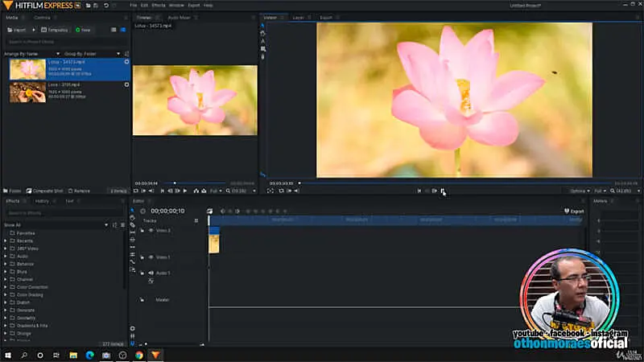Switch Media panel to thumbnail preview view icon
This screenshot has width=644, height=362.
pyautogui.click(x=123, y=30)
